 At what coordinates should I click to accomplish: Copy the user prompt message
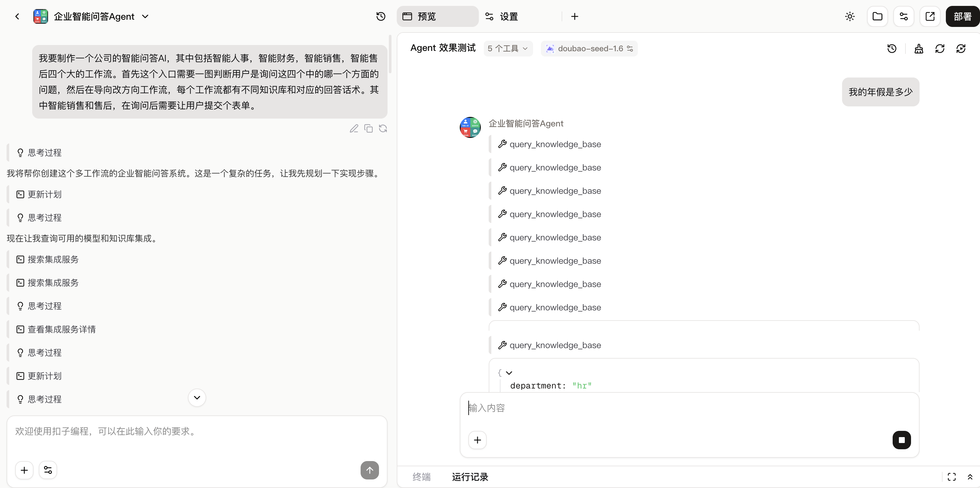pyautogui.click(x=368, y=128)
